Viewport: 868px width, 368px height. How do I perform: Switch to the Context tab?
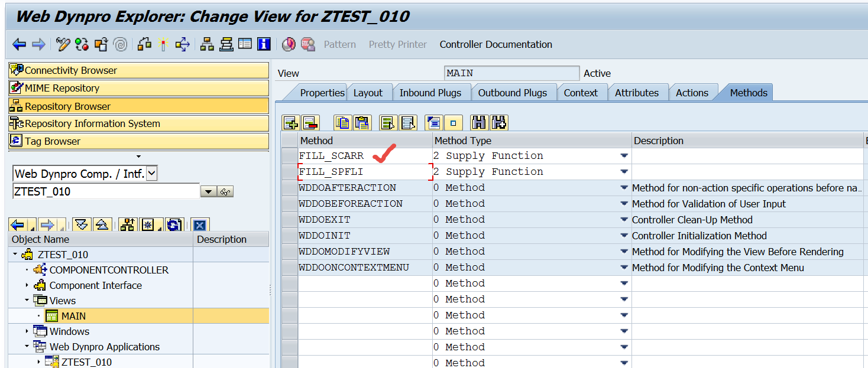[x=580, y=93]
